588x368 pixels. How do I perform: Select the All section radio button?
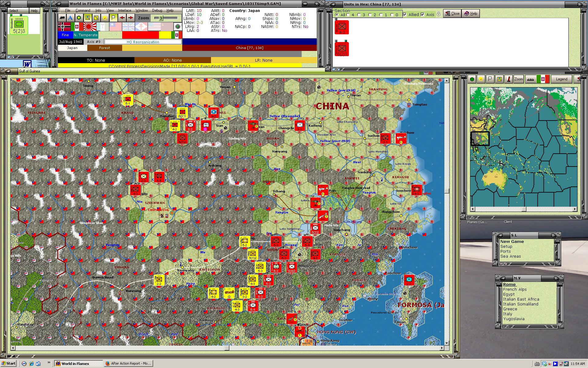point(337,15)
